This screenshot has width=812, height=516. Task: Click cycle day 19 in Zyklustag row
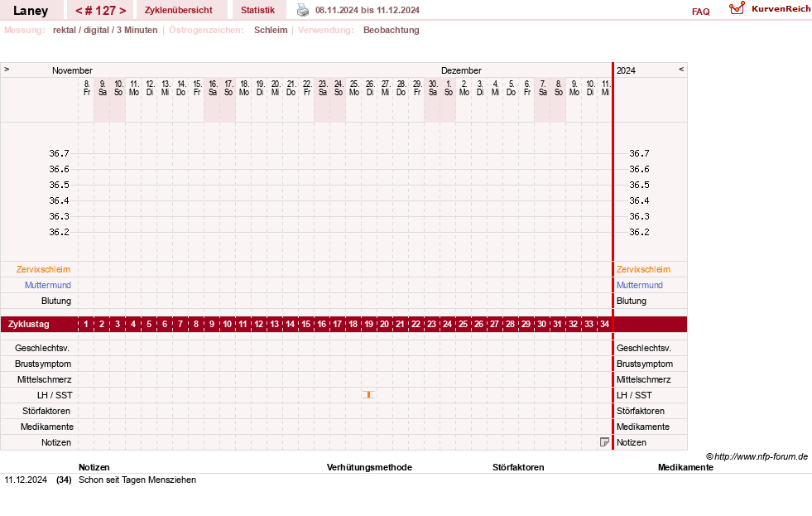[368, 324]
